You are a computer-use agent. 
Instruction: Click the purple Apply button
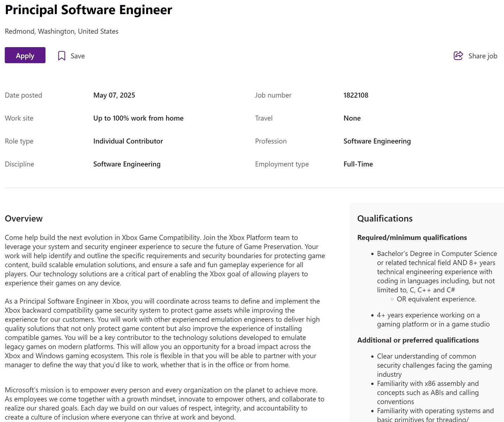tap(25, 55)
